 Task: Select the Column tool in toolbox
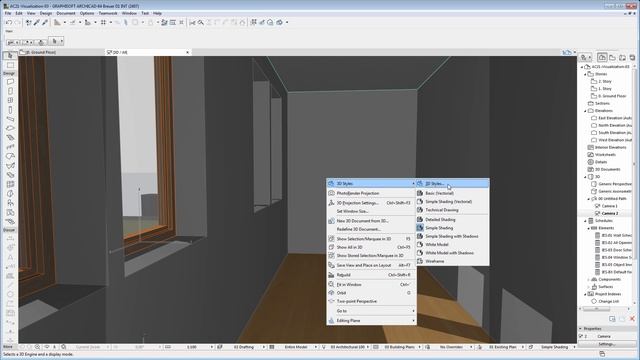click(10, 110)
